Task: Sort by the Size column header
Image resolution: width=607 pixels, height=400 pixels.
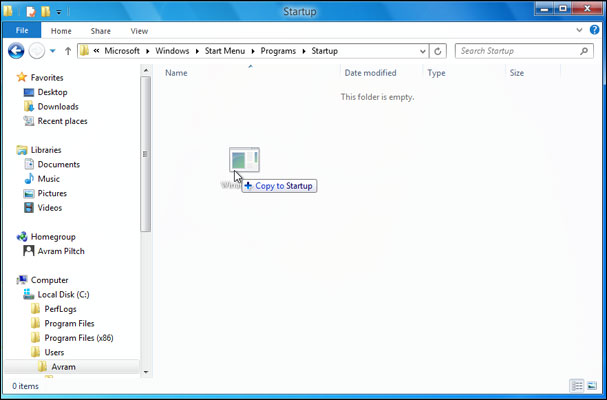Action: [x=516, y=73]
